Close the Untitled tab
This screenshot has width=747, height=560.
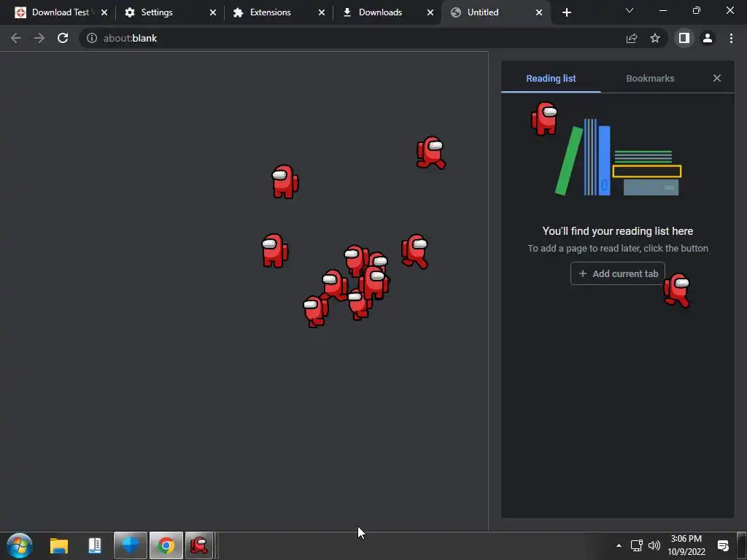pos(539,12)
